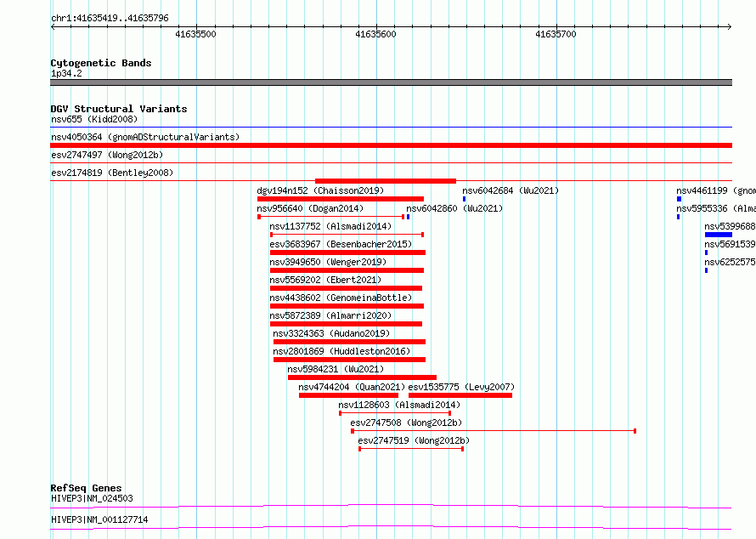Click the blue line of nsv655
Screen dimensions: 756x539
coord(391,128)
